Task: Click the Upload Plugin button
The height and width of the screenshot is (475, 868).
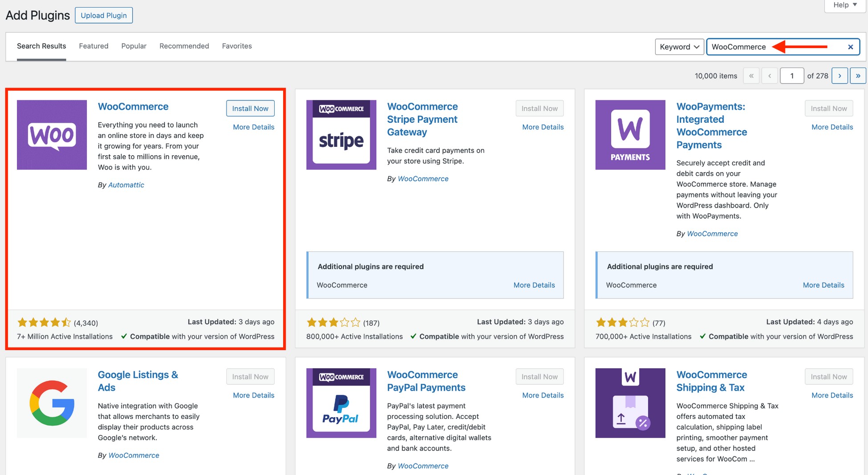Action: (x=104, y=15)
